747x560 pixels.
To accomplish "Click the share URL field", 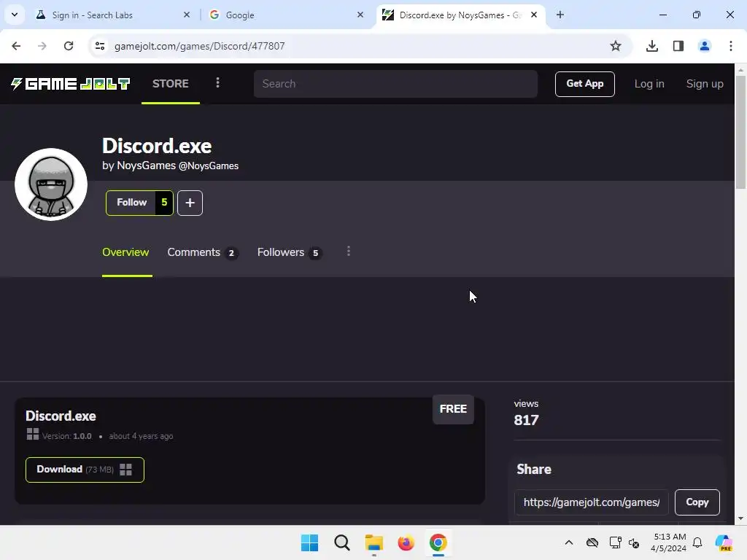I will tap(591, 502).
